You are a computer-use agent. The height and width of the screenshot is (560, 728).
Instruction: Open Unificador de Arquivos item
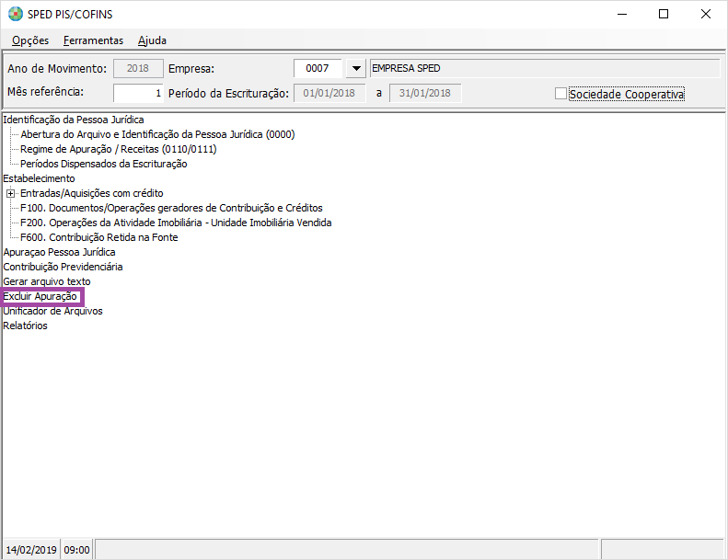53,311
